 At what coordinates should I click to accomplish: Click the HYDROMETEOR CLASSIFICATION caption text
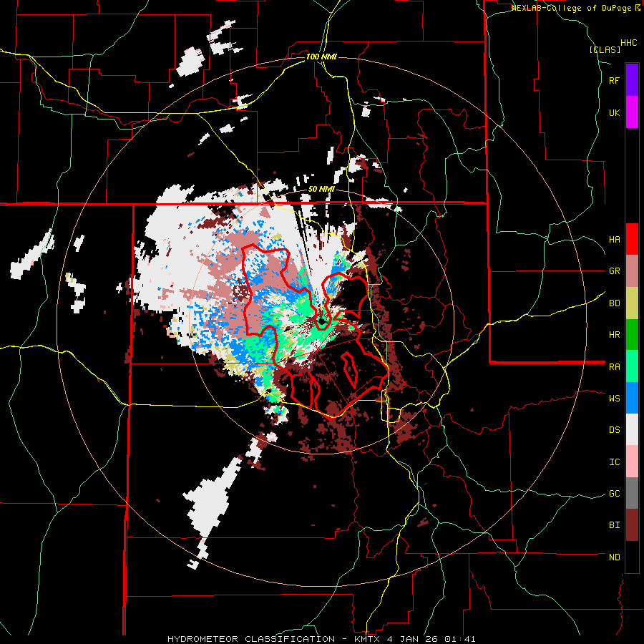(251, 639)
